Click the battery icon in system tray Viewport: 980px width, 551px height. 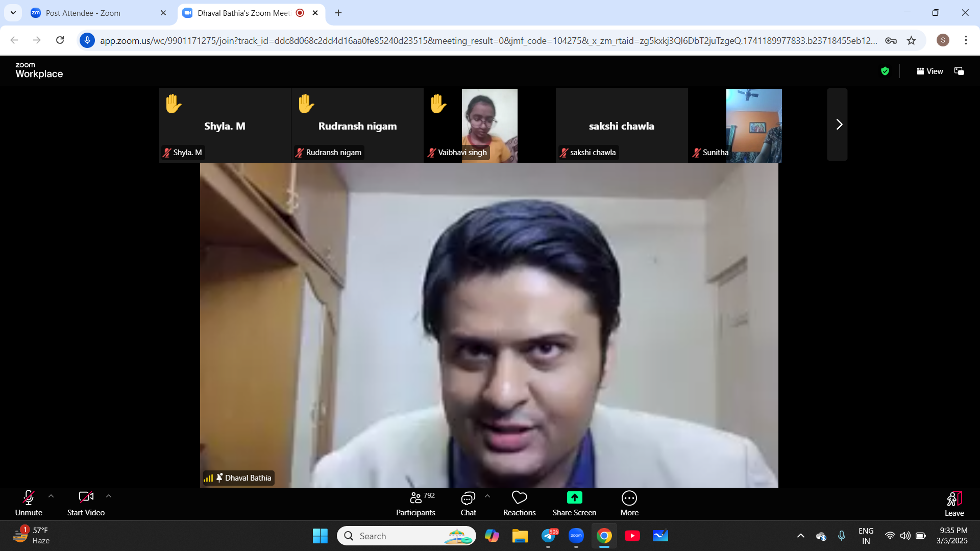(921, 536)
